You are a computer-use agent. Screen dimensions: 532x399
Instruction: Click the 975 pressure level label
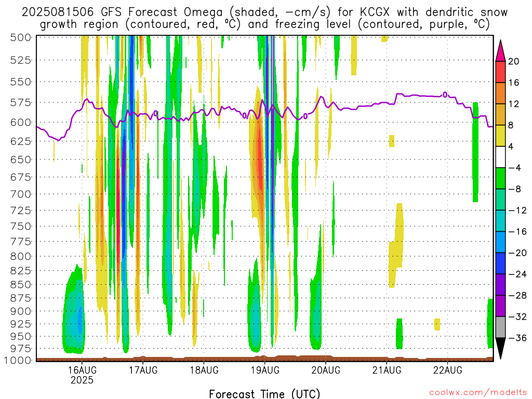click(21, 349)
